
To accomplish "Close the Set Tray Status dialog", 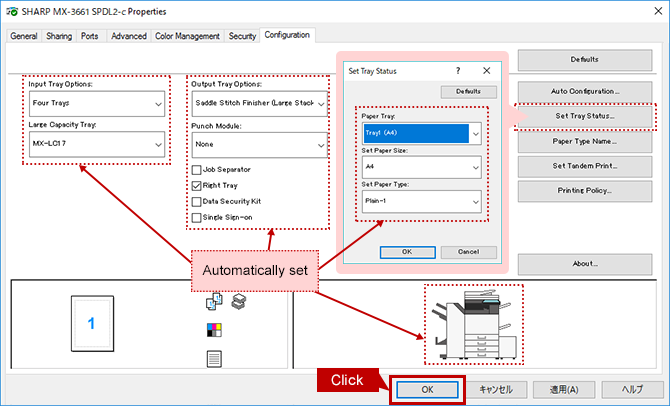I will 487,71.
